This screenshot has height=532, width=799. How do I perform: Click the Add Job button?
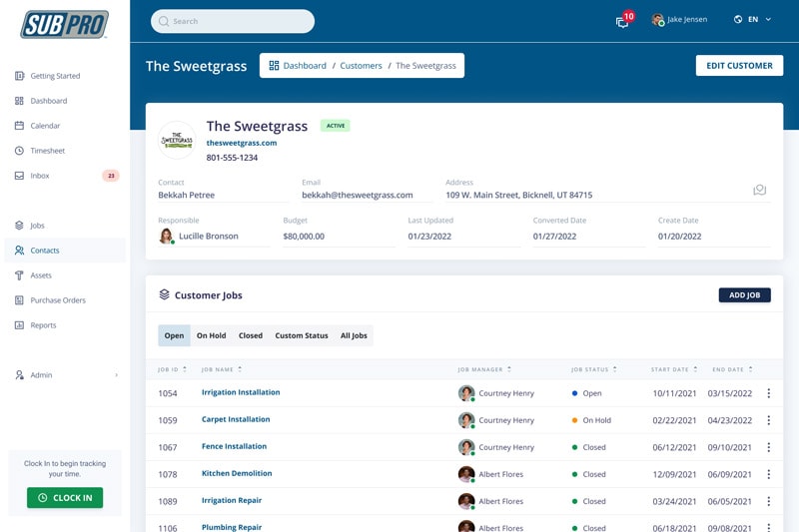(x=744, y=295)
